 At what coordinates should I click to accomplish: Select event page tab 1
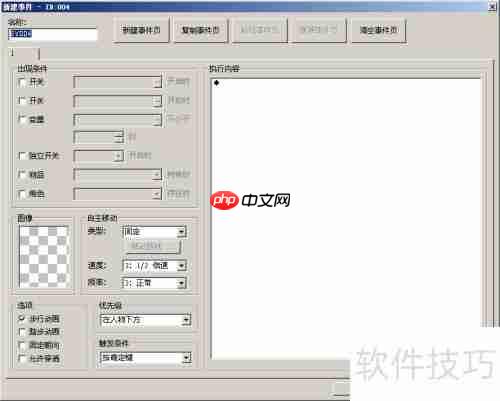[x=24, y=53]
